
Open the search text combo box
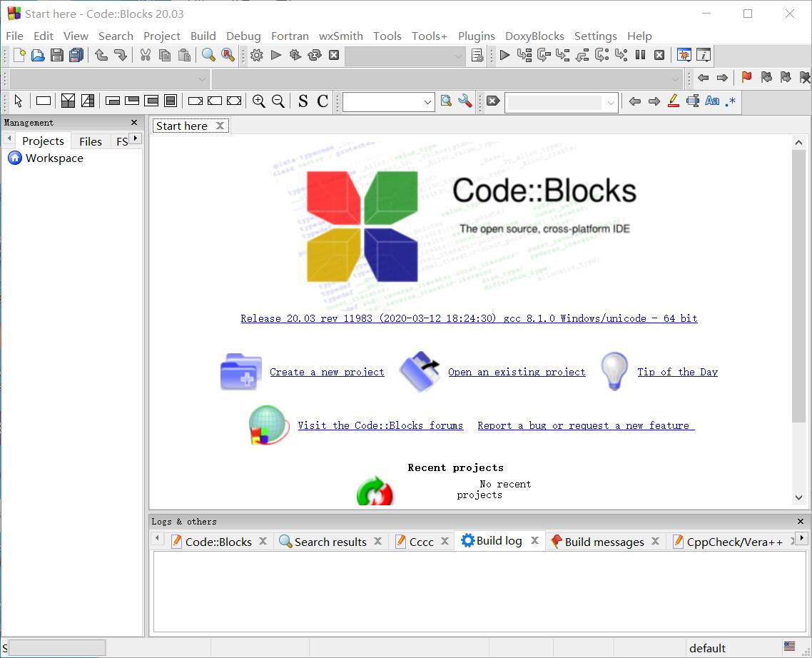[x=388, y=102]
